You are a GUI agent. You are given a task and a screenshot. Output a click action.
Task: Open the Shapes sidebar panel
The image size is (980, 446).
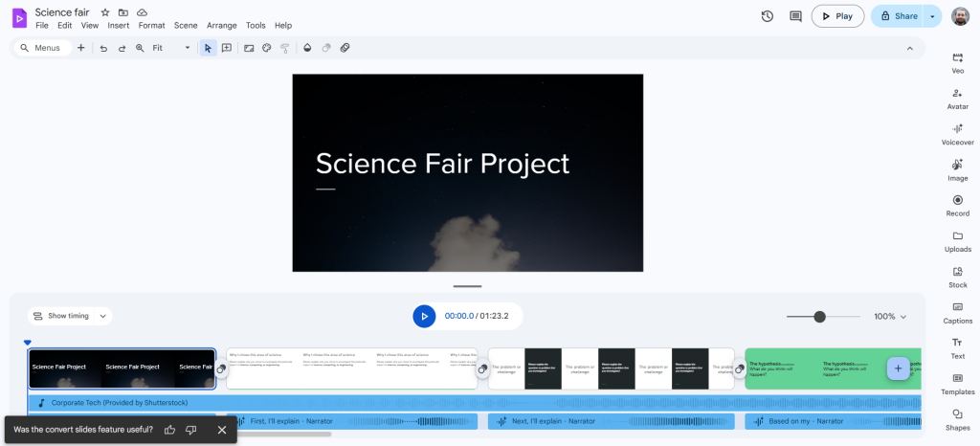[957, 419]
